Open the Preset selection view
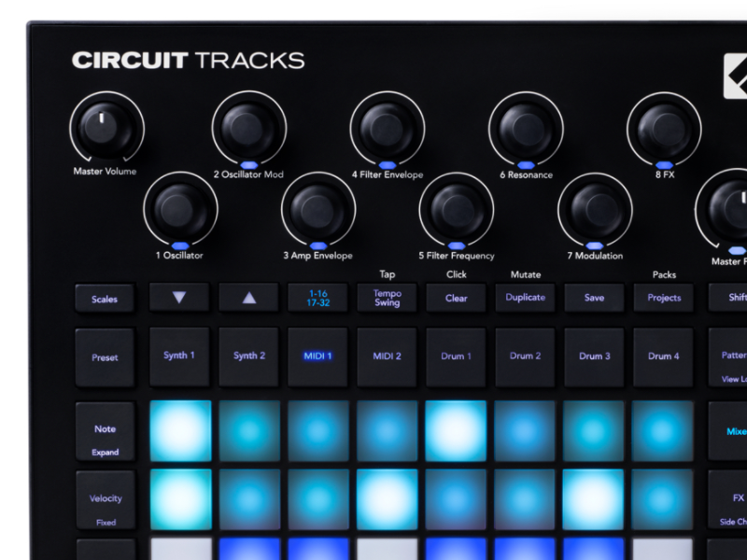The width and height of the screenshot is (747, 560). [x=106, y=357]
